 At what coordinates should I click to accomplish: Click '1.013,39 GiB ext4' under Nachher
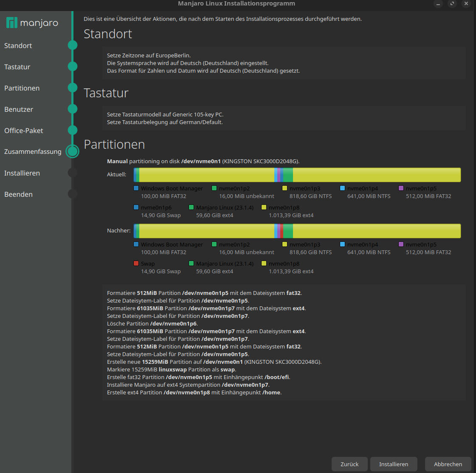tap(291, 271)
